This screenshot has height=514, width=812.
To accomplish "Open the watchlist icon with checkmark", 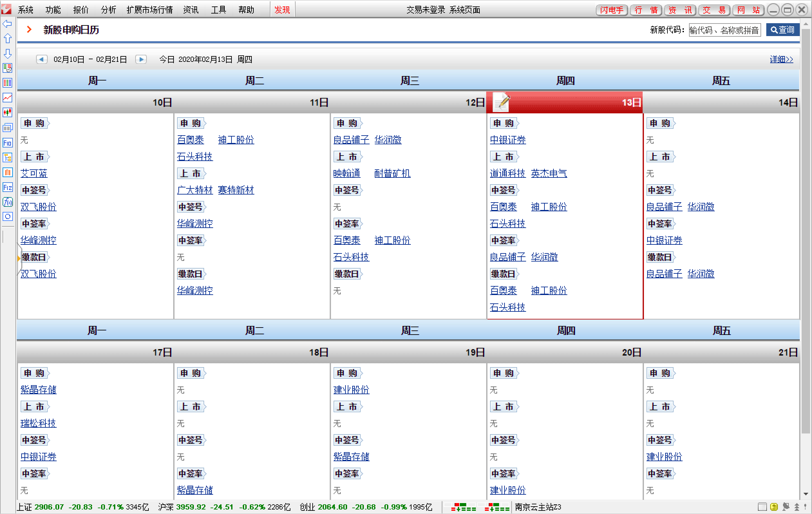I will (7, 68).
